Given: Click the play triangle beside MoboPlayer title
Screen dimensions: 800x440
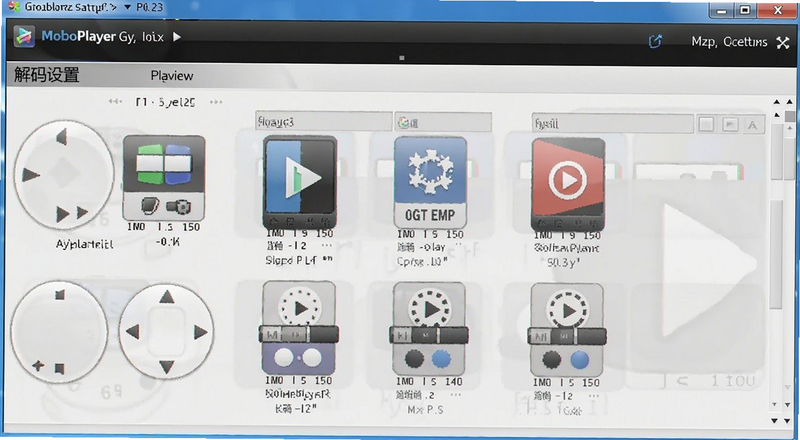Looking at the screenshot, I should pos(177,37).
